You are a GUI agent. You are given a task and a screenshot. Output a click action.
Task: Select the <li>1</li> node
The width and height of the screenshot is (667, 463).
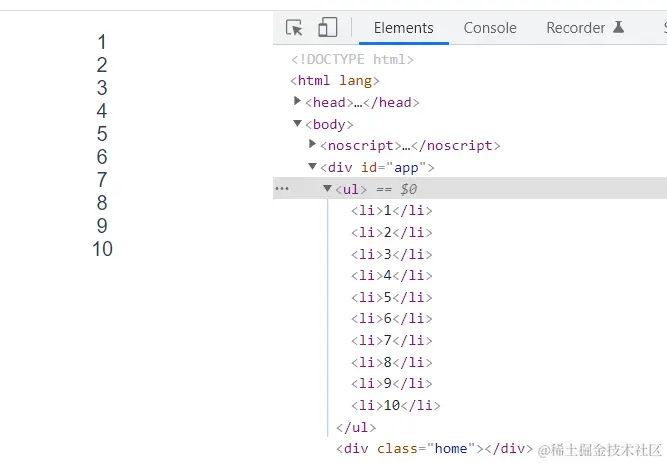pos(391,210)
